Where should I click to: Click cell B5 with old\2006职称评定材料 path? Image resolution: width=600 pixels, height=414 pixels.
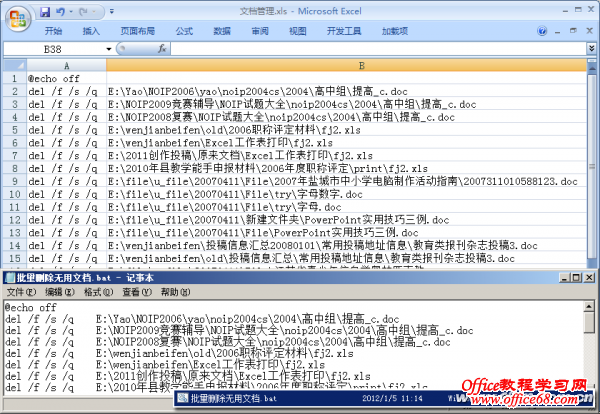(346, 130)
